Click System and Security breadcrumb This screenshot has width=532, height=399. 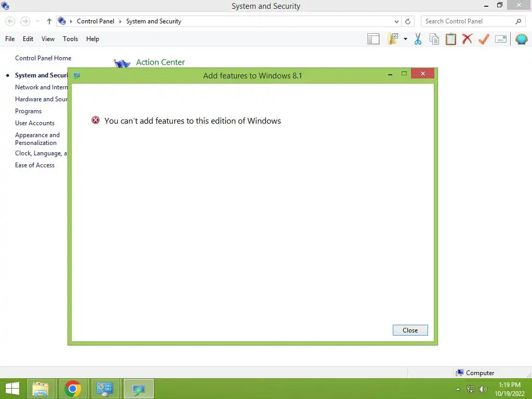[154, 21]
